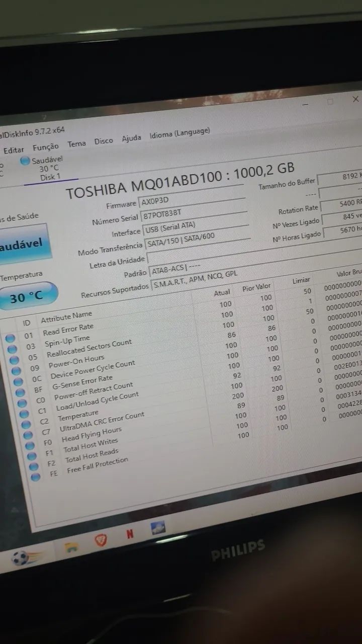This screenshot has height=644, width=362.
Task: Open the Netflix taskbar icon
Action: [x=130, y=535]
